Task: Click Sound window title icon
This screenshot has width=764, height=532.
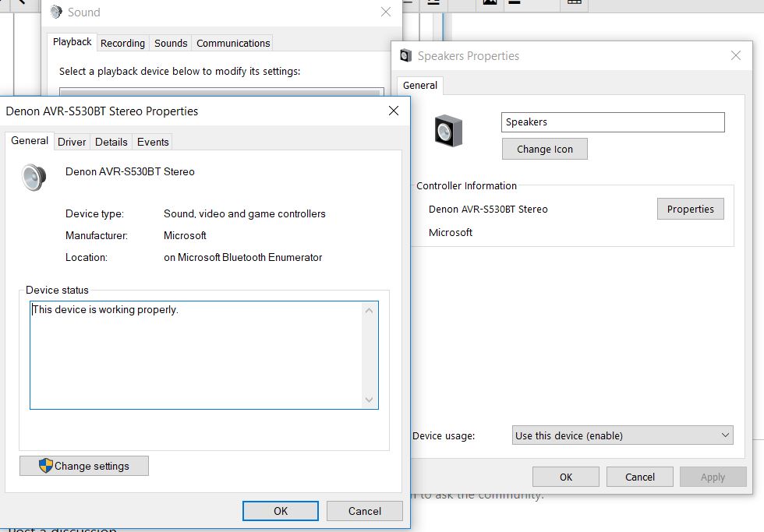Action: (x=56, y=12)
